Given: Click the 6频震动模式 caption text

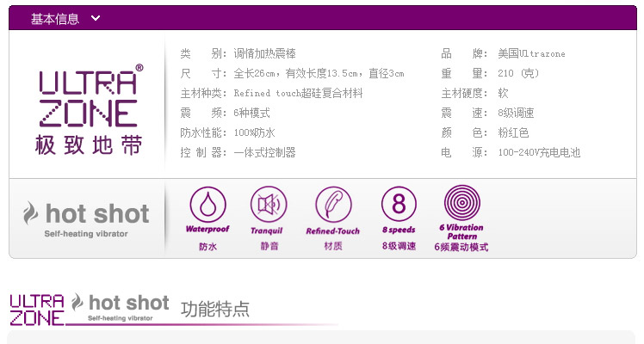Looking at the screenshot, I should point(461,247).
